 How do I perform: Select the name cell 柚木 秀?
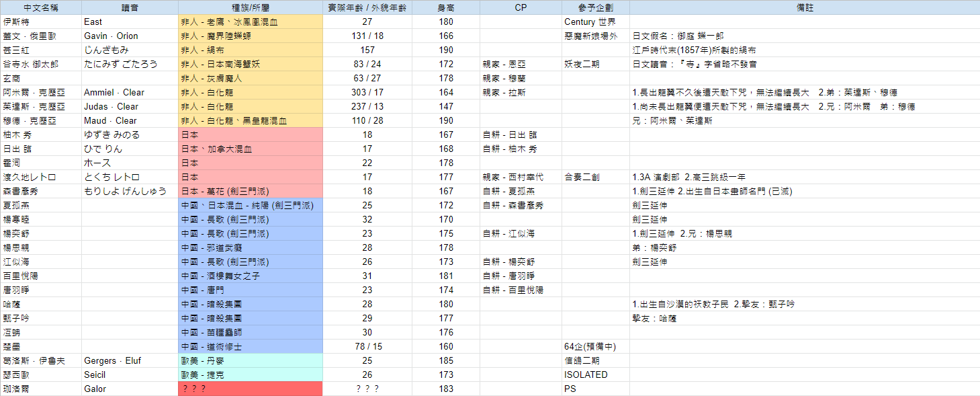(41, 135)
